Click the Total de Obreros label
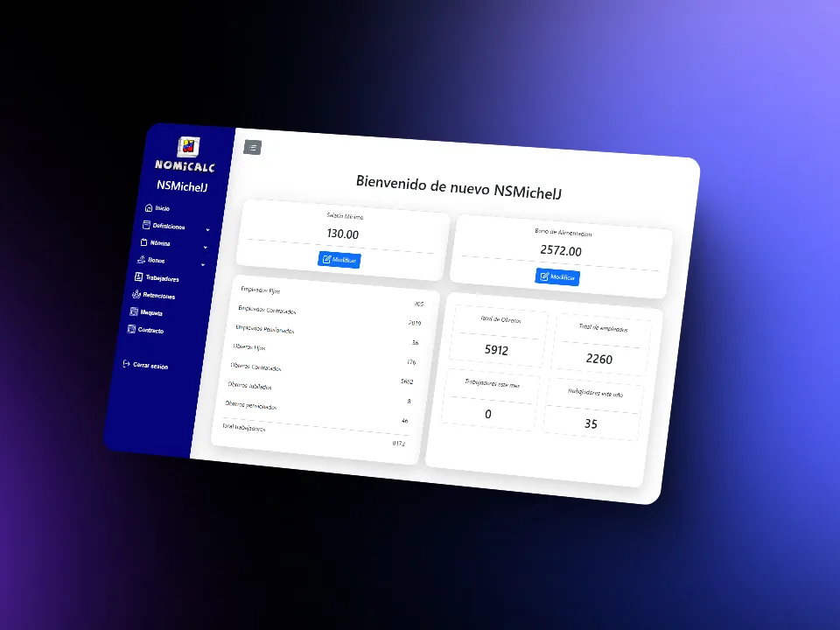Viewport: 840px width, 630px height. [500, 320]
